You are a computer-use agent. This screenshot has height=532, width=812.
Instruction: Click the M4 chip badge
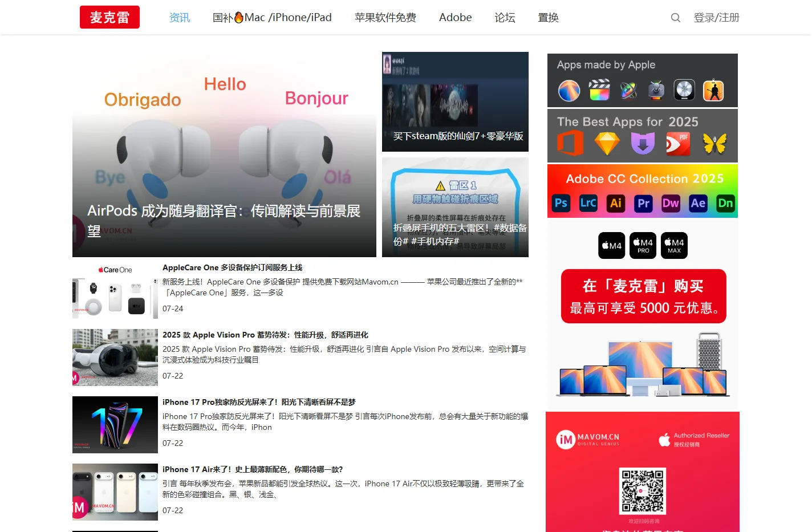point(612,246)
